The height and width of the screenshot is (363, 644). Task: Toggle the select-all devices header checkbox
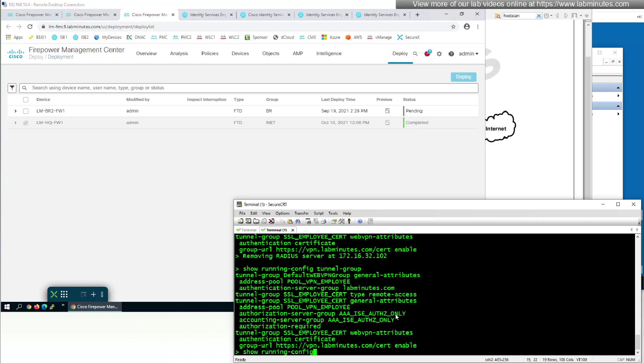tap(26, 100)
